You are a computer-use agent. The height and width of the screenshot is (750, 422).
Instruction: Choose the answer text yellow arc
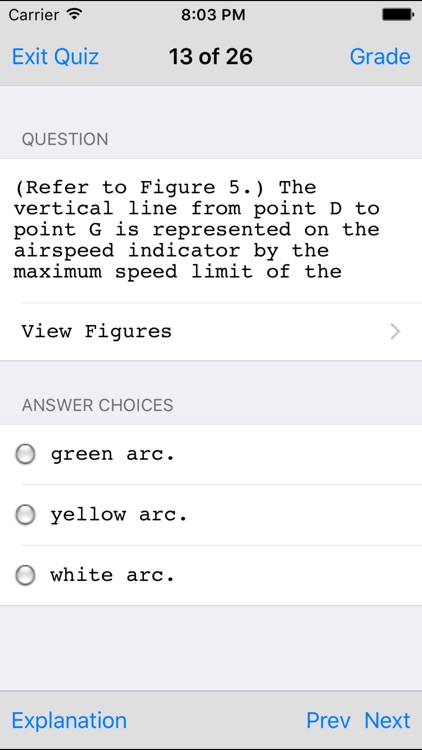tap(119, 515)
